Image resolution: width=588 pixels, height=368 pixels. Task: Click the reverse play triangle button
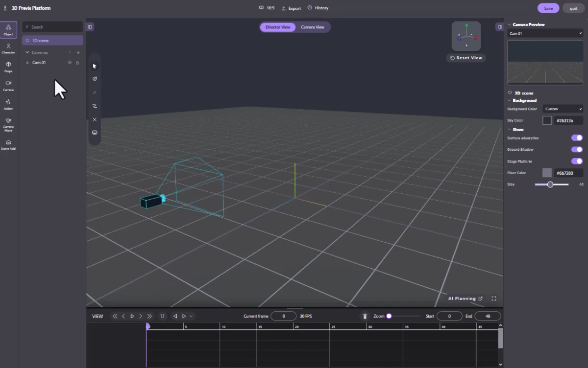pyautogui.click(x=175, y=316)
